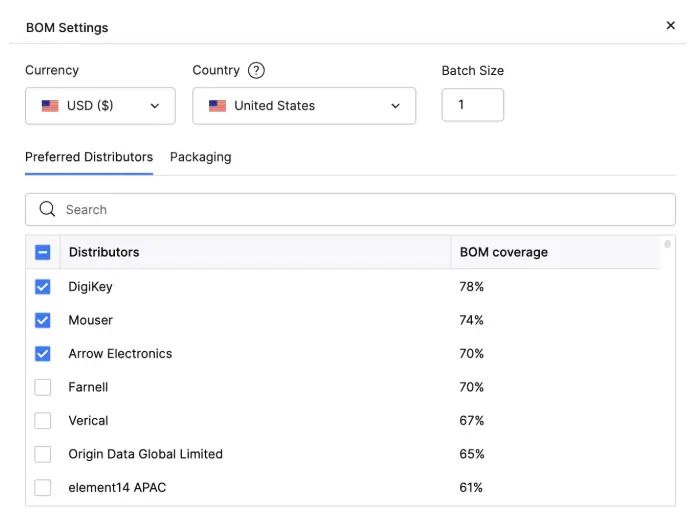Close the BOM Settings dialog
The width and height of the screenshot is (694, 515).
tap(671, 26)
